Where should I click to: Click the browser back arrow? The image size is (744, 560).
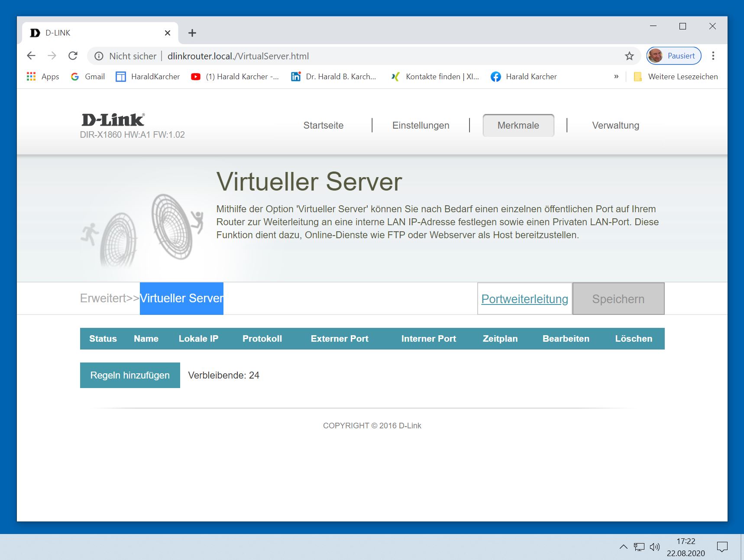click(x=31, y=56)
